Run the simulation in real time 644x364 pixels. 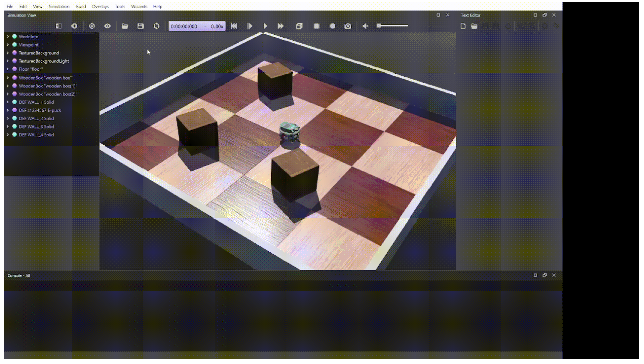(x=265, y=26)
